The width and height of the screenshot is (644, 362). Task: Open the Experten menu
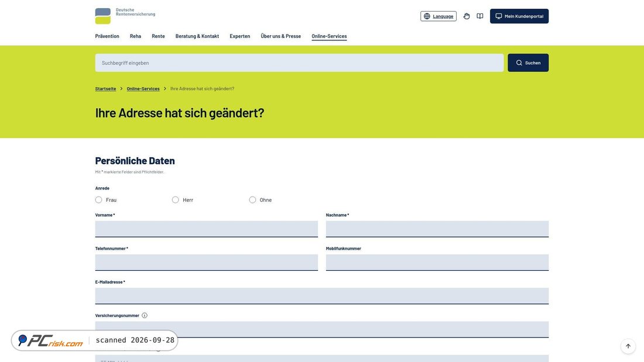click(240, 36)
